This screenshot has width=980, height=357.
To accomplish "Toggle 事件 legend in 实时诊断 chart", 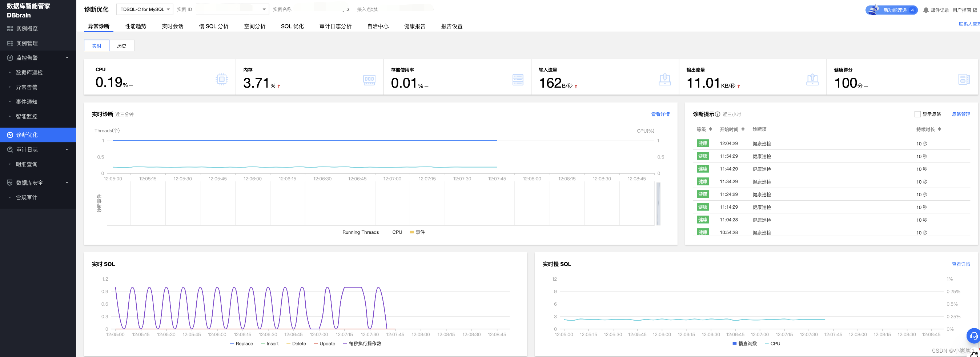I will pos(417,232).
